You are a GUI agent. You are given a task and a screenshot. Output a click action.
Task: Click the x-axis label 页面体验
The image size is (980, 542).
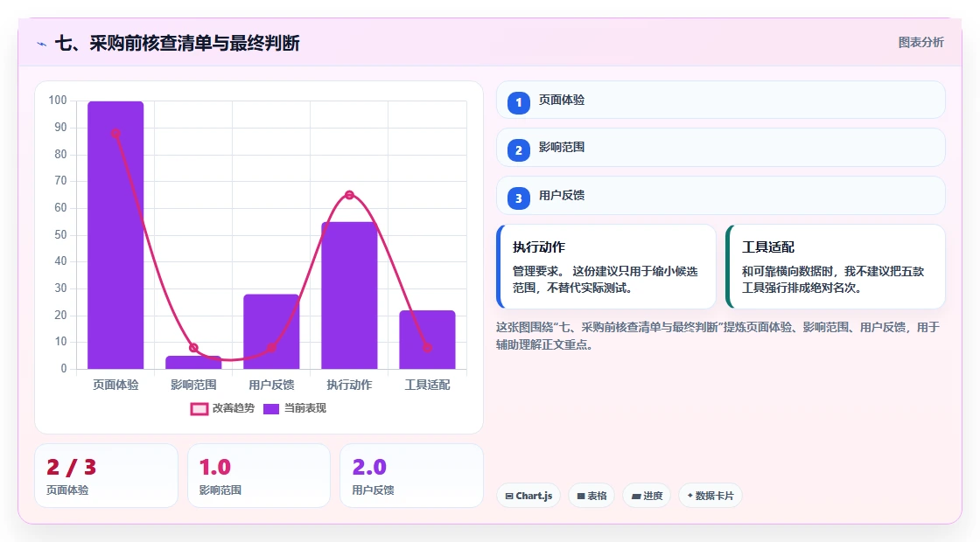115,385
